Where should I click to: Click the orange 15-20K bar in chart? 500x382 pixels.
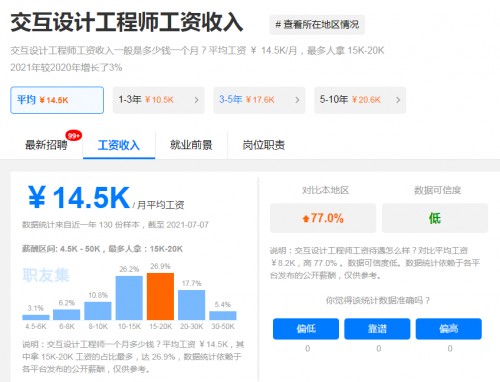point(160,297)
